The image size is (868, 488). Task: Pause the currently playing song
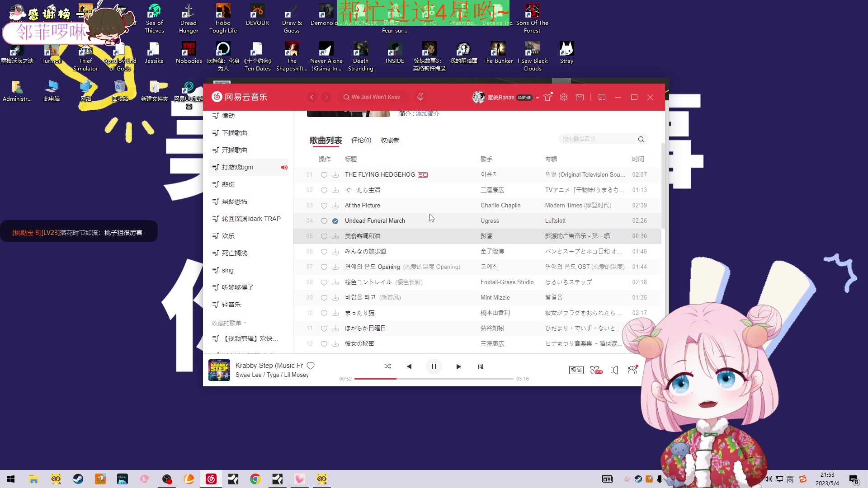point(434,366)
